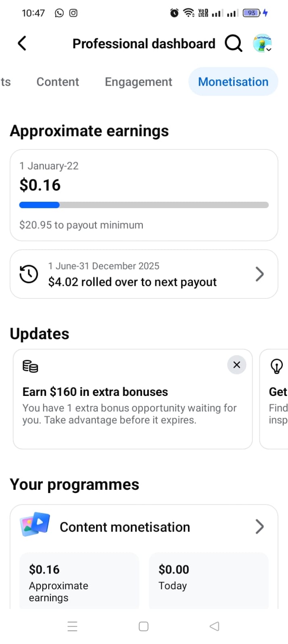Tap the payout history clock icon
288x644 pixels.
29,274
